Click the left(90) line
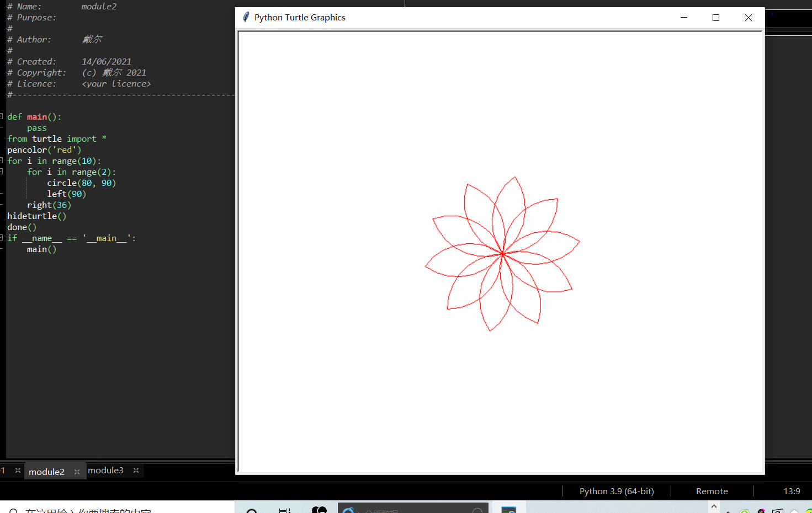The height and width of the screenshot is (513, 812). coord(67,194)
